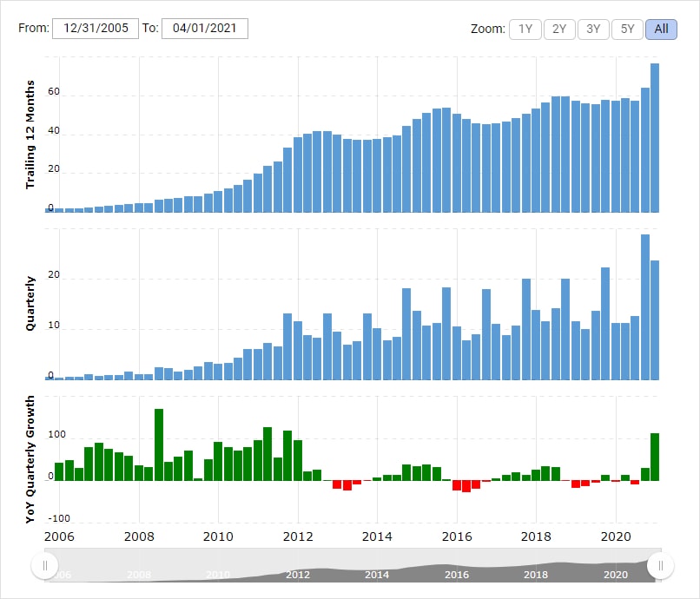The height and width of the screenshot is (599, 700).
Task: Click the last green YoY growth bar
Action: click(655, 457)
